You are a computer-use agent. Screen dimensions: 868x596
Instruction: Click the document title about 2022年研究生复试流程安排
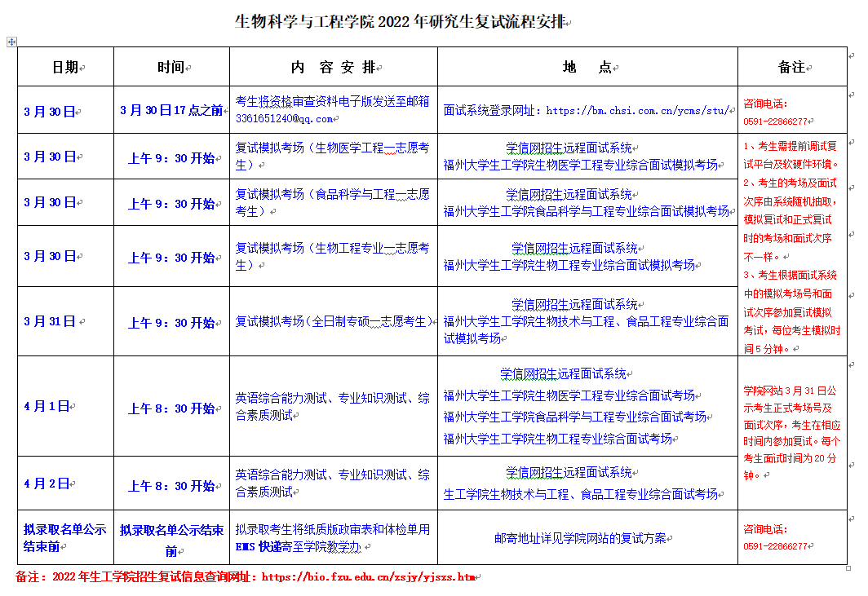(x=400, y=21)
